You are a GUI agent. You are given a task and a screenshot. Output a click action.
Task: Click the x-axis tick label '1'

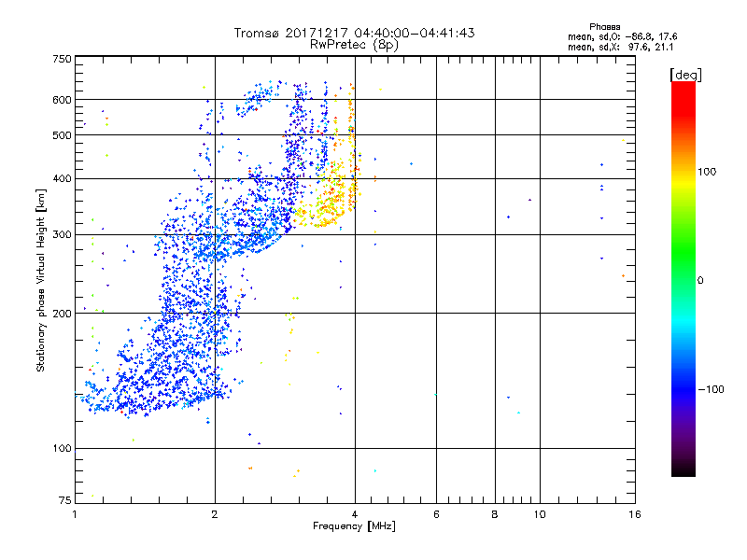click(x=75, y=514)
